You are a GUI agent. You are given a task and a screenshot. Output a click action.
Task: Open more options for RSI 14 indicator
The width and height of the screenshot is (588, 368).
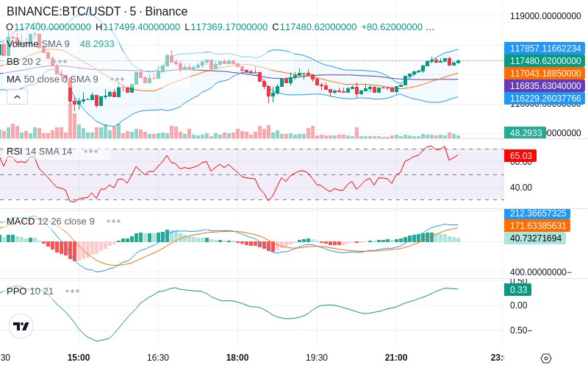tap(90, 152)
